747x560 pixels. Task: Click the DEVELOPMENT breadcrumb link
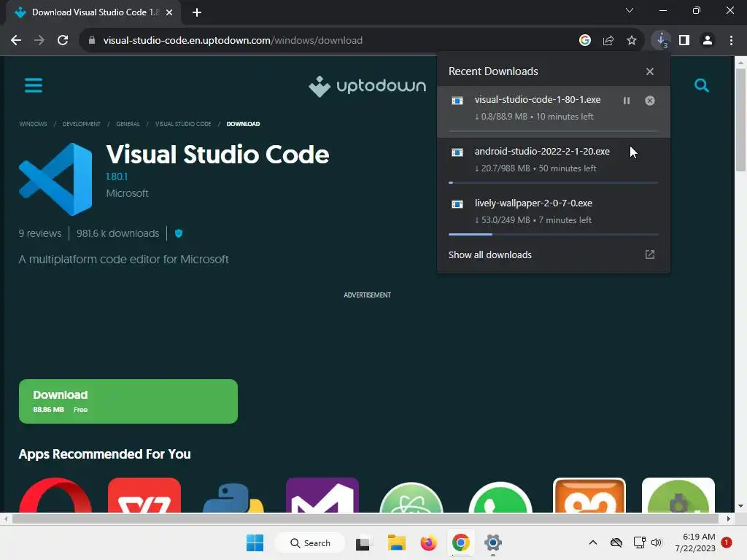click(x=82, y=124)
